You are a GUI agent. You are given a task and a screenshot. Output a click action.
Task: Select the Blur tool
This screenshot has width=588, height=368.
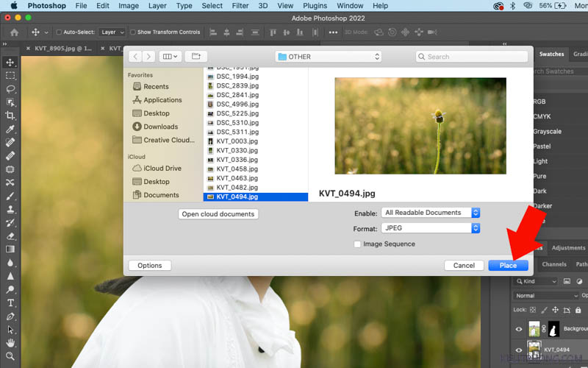[x=10, y=263]
